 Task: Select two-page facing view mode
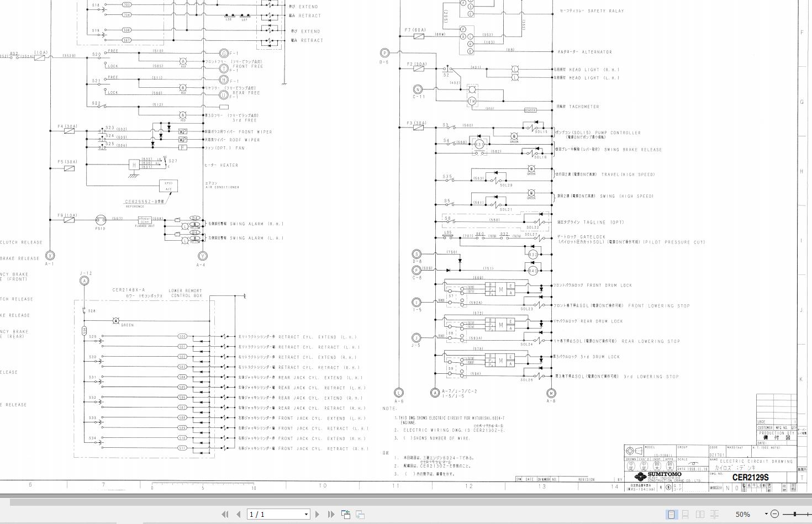(700, 514)
